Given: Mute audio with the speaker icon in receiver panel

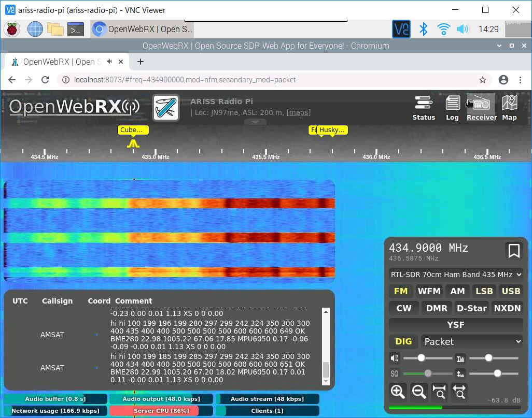Looking at the screenshot, I should tap(395, 358).
